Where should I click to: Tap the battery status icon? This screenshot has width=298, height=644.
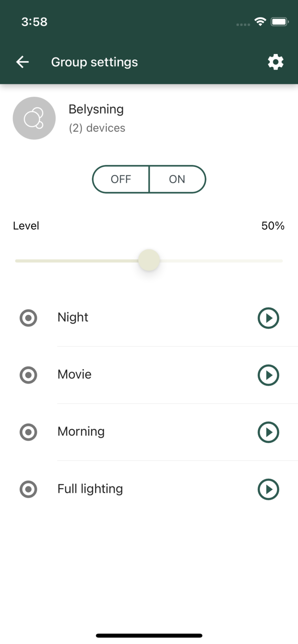[x=280, y=22]
